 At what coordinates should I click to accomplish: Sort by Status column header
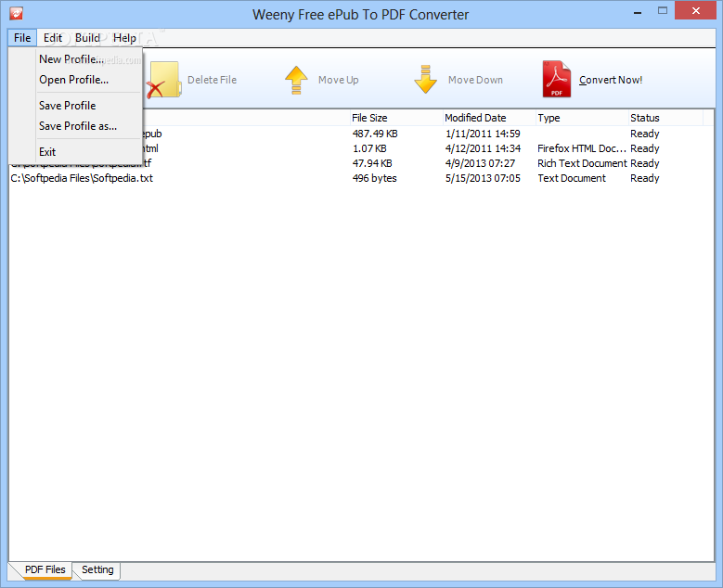pyautogui.click(x=665, y=118)
